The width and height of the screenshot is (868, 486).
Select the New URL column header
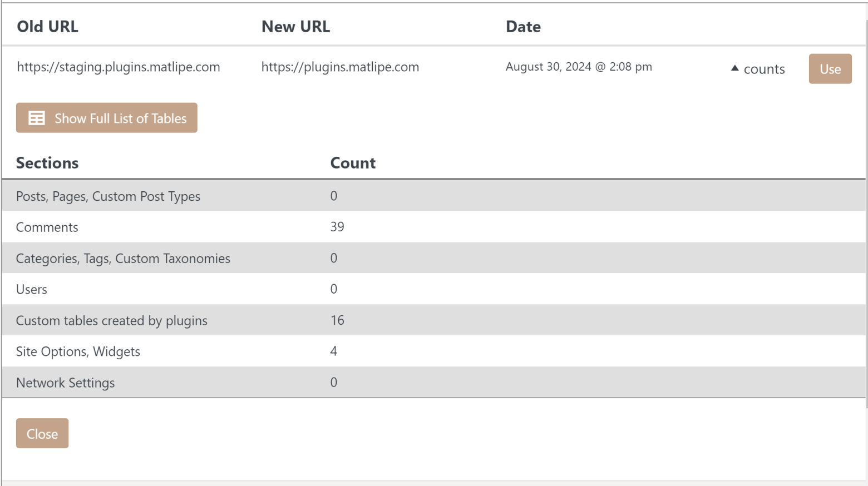295,27
